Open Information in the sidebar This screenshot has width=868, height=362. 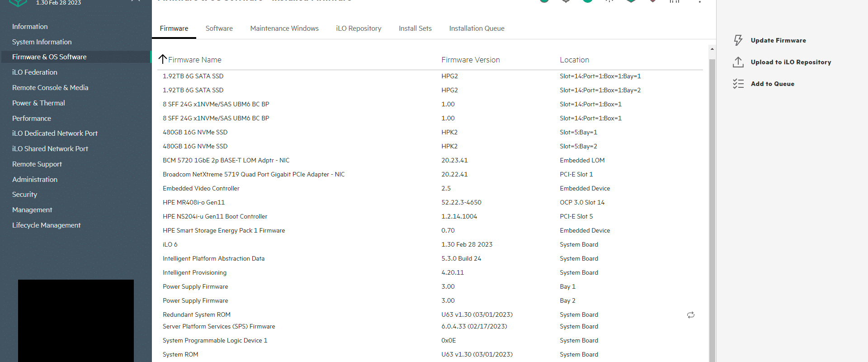pyautogui.click(x=30, y=27)
